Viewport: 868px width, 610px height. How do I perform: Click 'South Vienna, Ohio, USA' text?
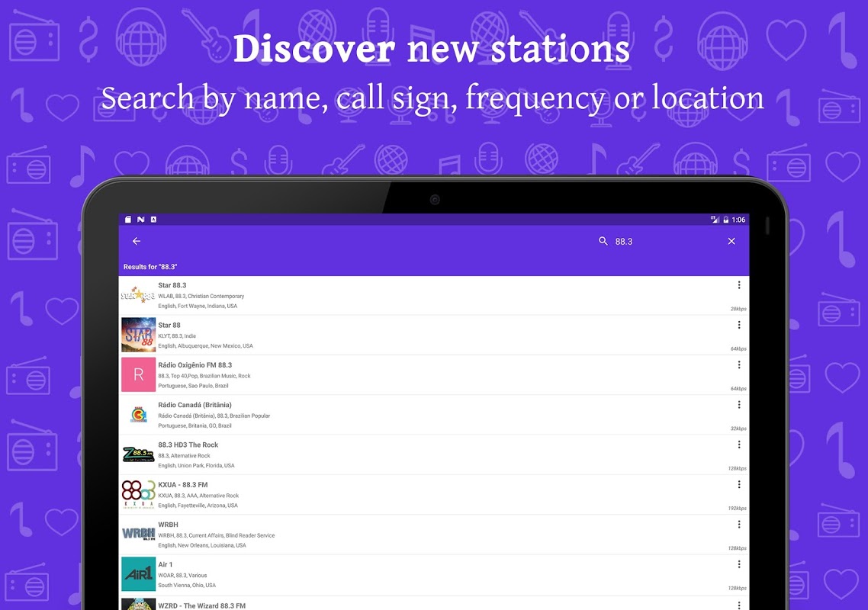point(187,585)
